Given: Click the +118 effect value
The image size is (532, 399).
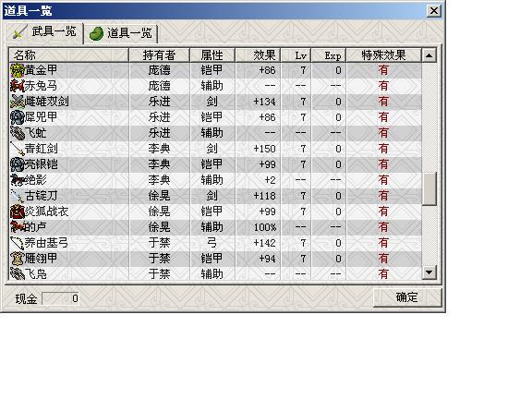Looking at the screenshot, I should click(265, 196).
